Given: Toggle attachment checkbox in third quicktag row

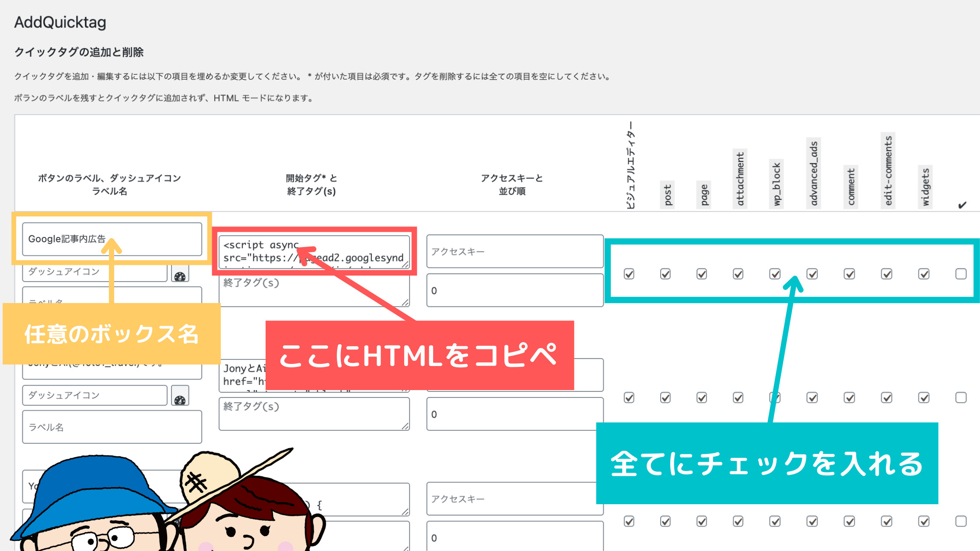Looking at the screenshot, I should [x=738, y=522].
